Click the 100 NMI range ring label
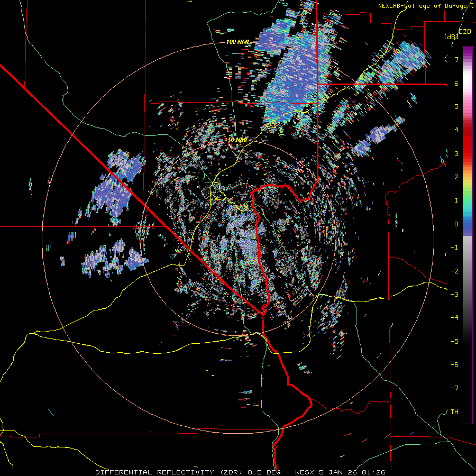476x476 pixels. coord(237,42)
